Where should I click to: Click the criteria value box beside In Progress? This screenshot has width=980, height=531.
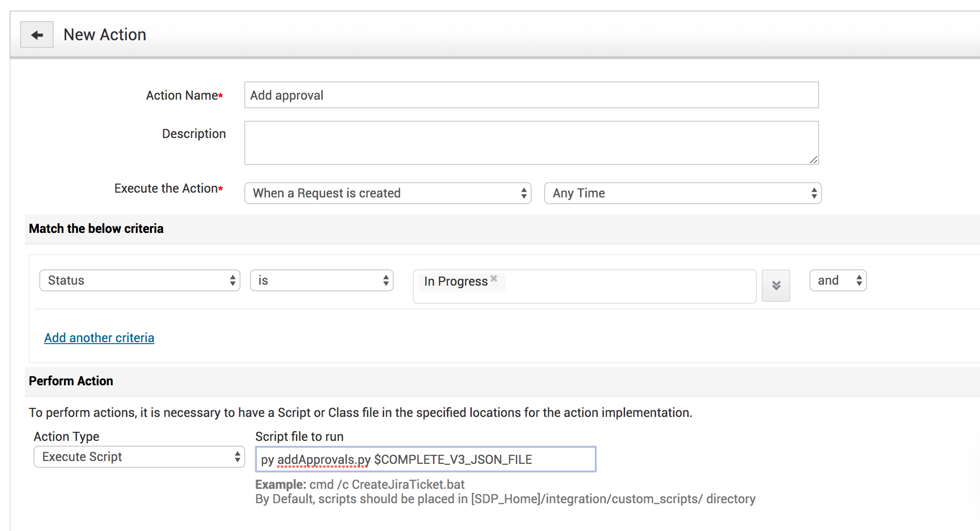coord(623,287)
